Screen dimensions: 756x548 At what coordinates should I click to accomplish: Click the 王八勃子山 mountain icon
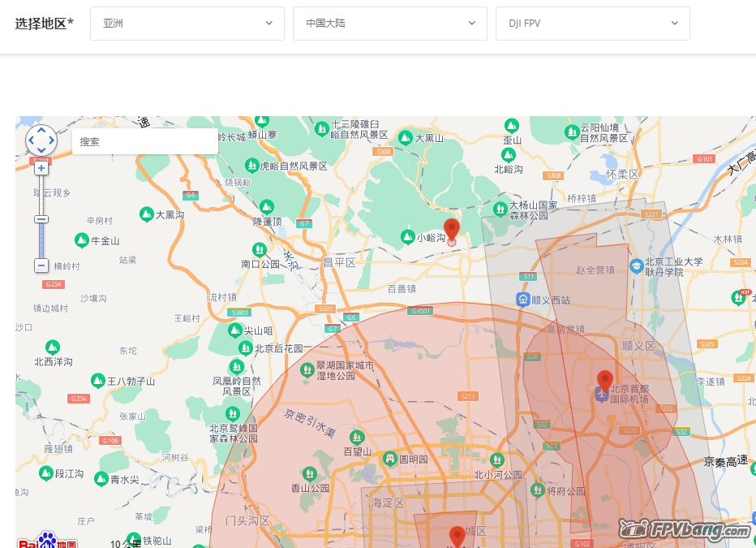click(98, 381)
